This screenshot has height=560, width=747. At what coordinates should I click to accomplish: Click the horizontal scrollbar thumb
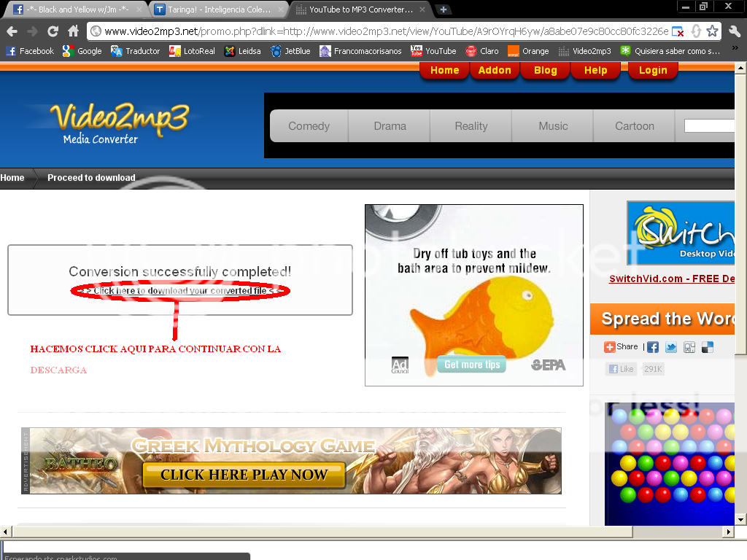[322, 532]
